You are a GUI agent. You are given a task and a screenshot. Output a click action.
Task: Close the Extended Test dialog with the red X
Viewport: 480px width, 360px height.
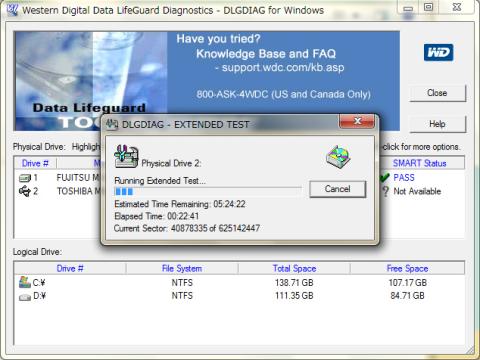pyautogui.click(x=357, y=121)
